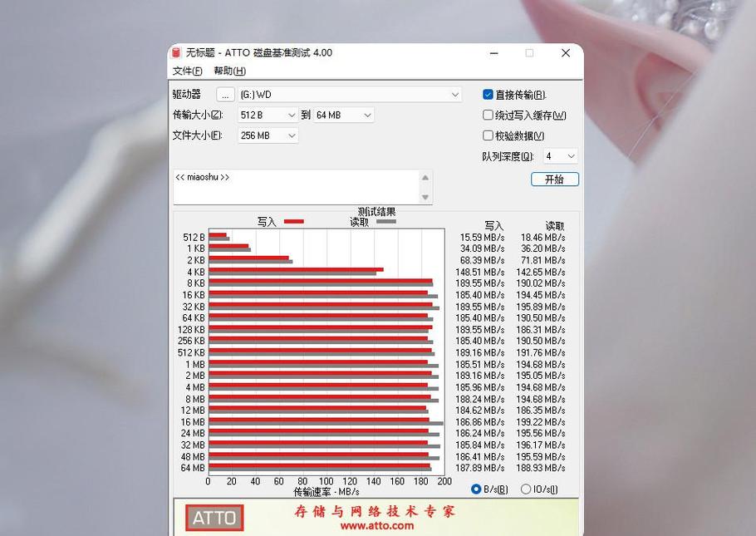This screenshot has width=756, height=536.
Task: Click the read value 199.22 MB/s
Action: click(x=541, y=422)
